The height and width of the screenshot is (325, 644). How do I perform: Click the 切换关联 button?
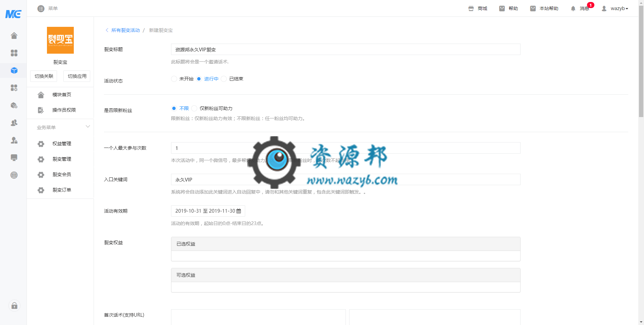coord(44,76)
